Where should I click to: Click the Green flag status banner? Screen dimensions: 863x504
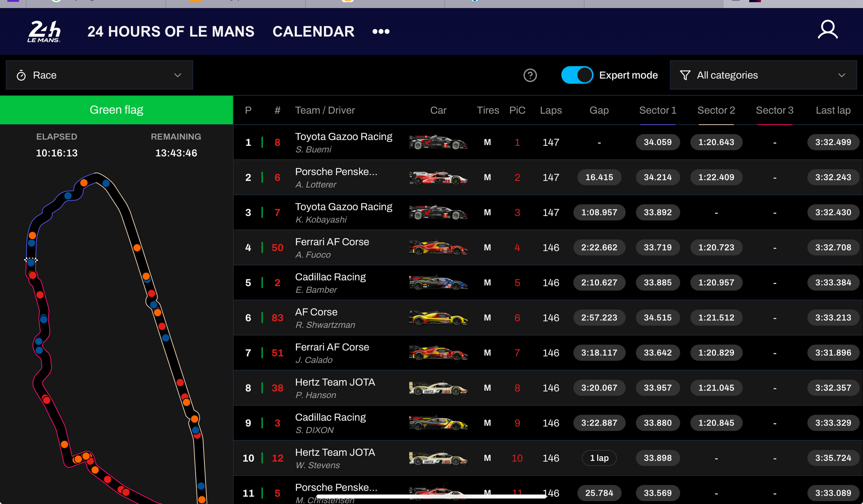tap(117, 110)
